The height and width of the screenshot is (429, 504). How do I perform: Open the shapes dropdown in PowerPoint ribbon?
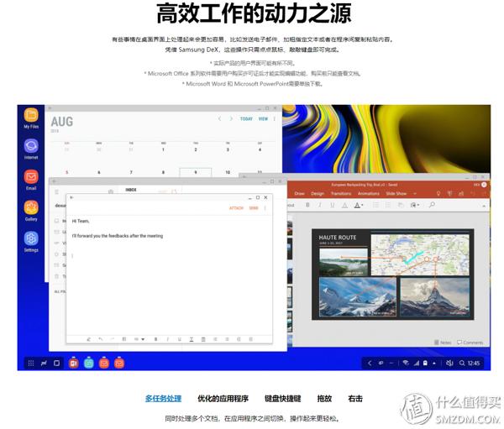coord(415,205)
